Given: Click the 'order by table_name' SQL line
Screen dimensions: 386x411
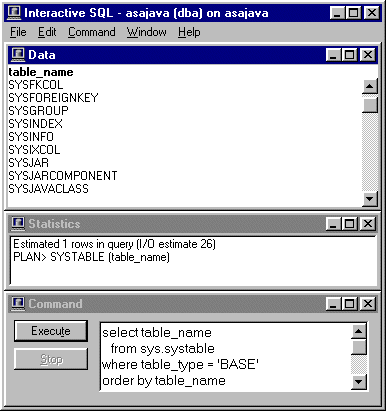Looking at the screenshot, I should click(164, 381).
